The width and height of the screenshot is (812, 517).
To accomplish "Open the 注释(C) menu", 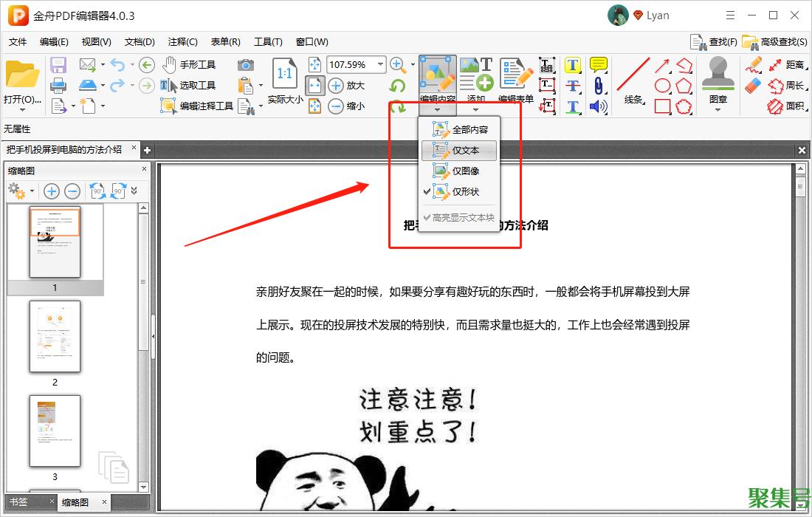I will click(x=182, y=42).
